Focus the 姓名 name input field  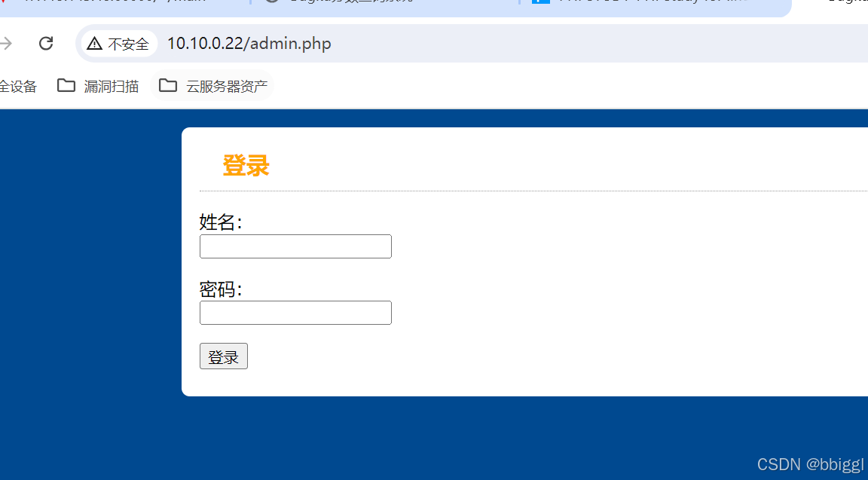pos(295,246)
